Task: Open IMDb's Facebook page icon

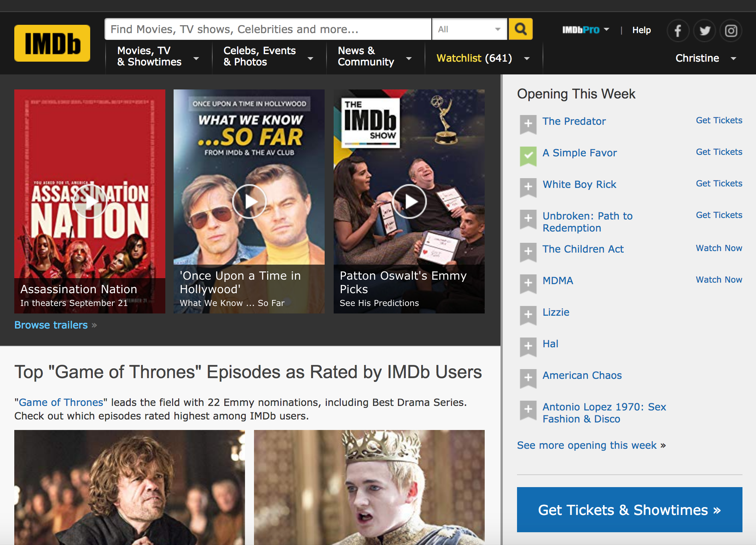Action: (678, 30)
